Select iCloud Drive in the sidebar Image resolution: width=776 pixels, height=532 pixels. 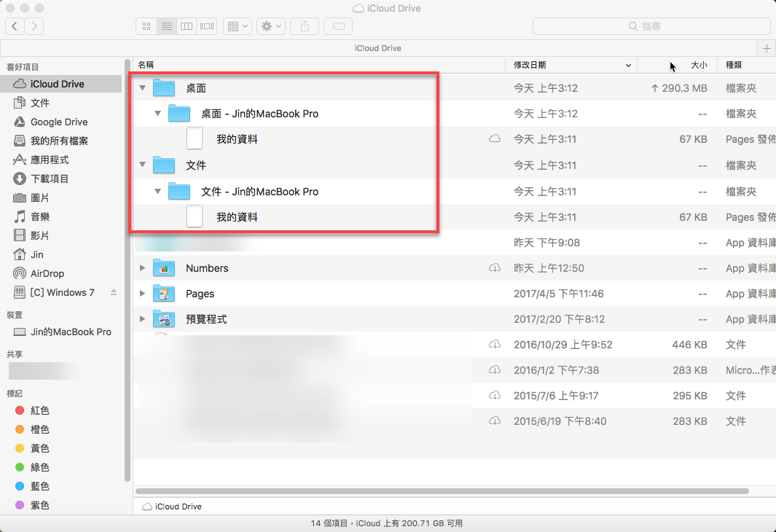(61, 84)
